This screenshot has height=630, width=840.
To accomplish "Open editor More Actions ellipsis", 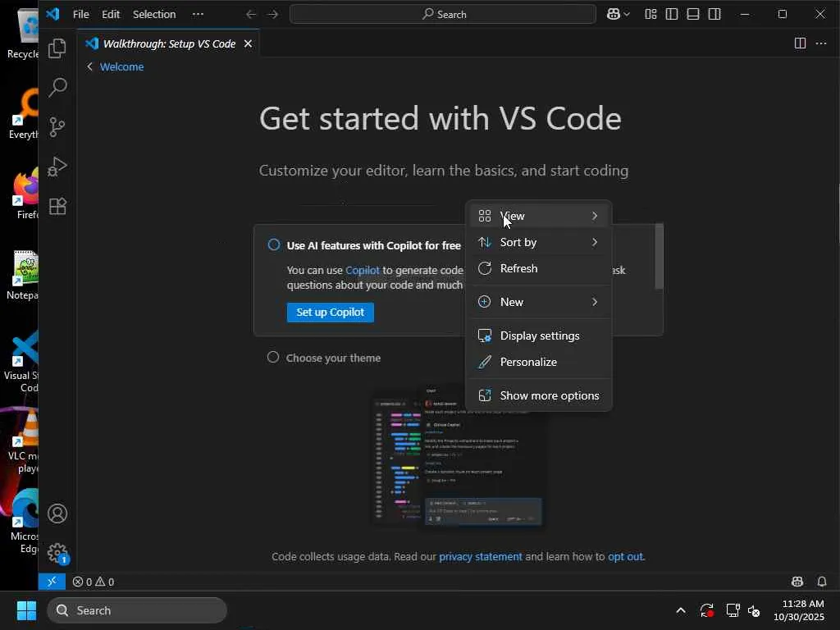I will (821, 43).
